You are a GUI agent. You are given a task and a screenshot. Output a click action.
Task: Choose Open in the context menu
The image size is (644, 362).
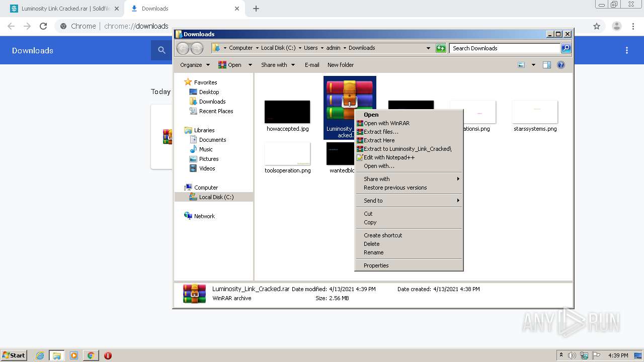pyautogui.click(x=409, y=115)
